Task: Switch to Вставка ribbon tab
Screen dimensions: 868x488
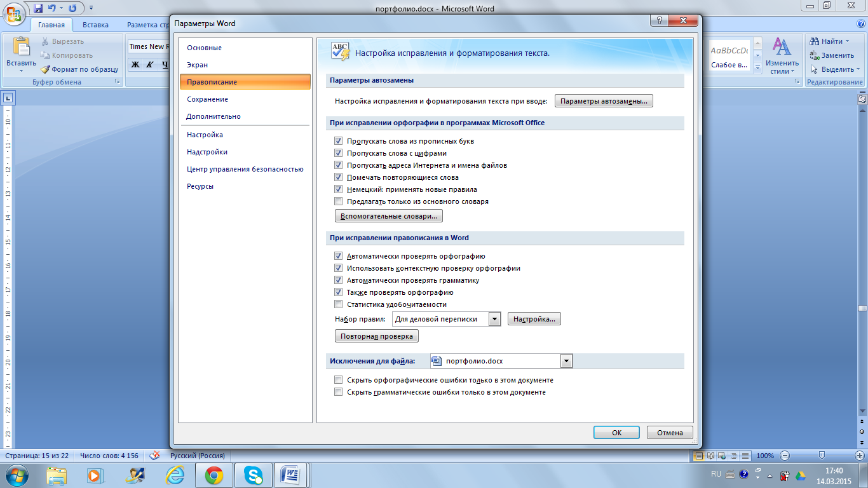Action: pyautogui.click(x=95, y=25)
